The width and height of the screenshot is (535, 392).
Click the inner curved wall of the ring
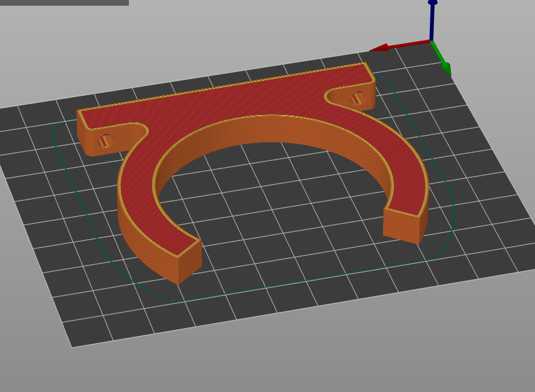273,131
